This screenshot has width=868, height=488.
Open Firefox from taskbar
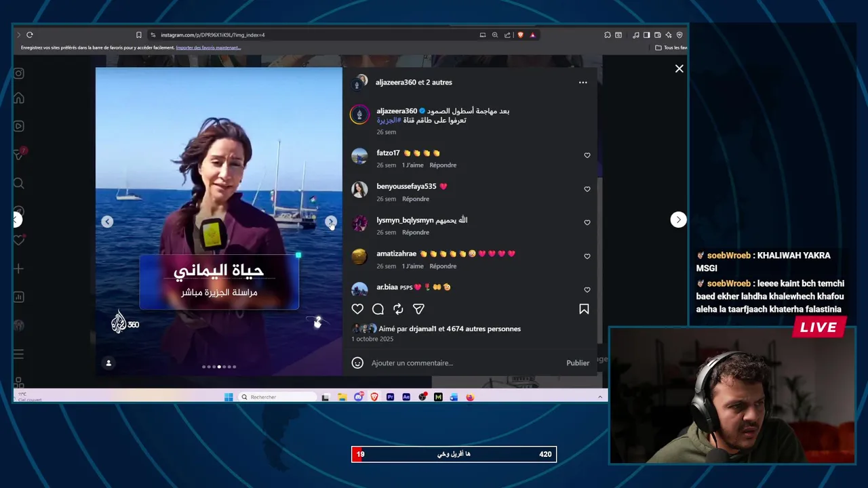tap(470, 397)
